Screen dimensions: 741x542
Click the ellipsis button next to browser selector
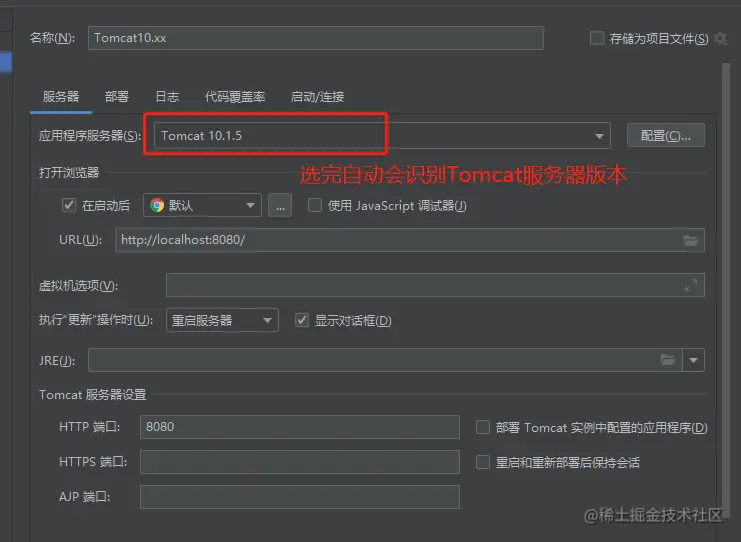pyautogui.click(x=280, y=205)
